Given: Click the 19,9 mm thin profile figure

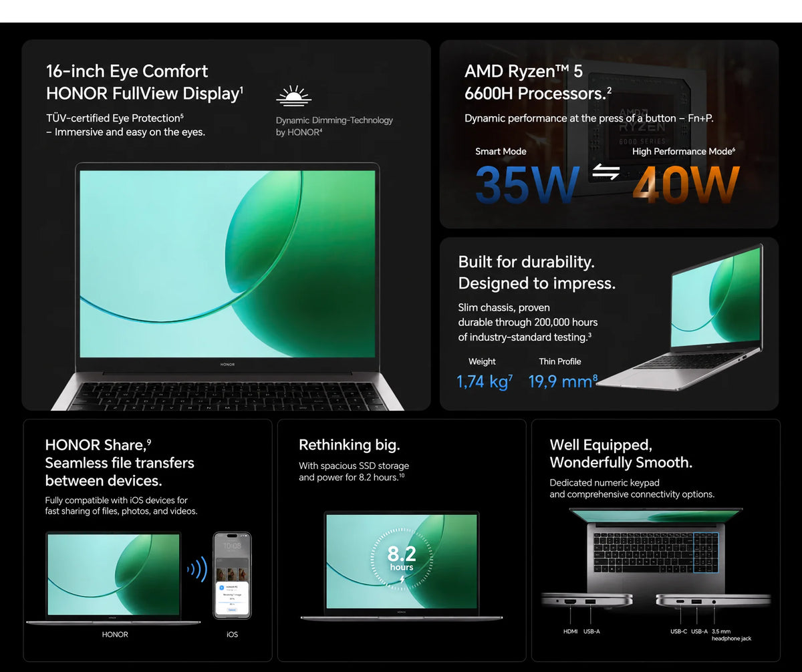Looking at the screenshot, I should 563,381.
